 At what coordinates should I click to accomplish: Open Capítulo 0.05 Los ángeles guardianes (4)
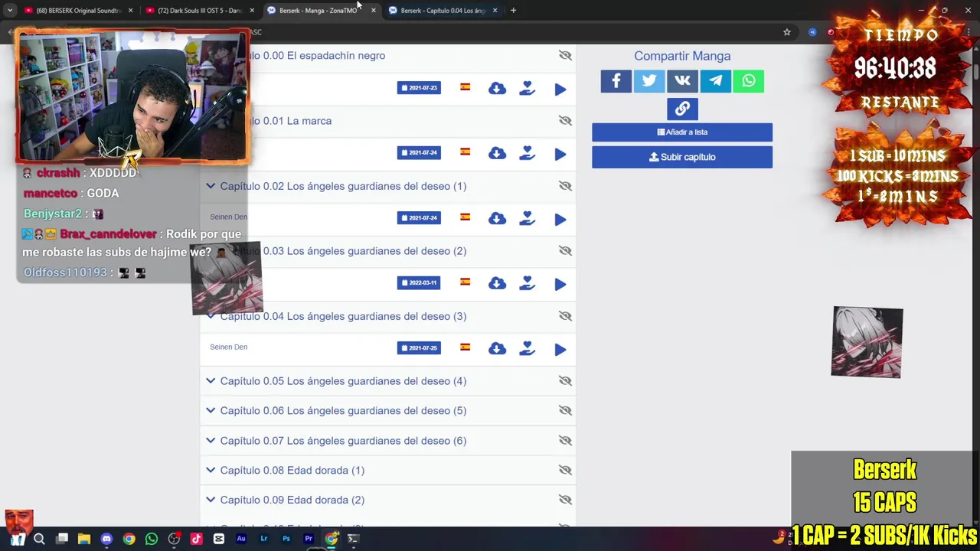(x=343, y=381)
